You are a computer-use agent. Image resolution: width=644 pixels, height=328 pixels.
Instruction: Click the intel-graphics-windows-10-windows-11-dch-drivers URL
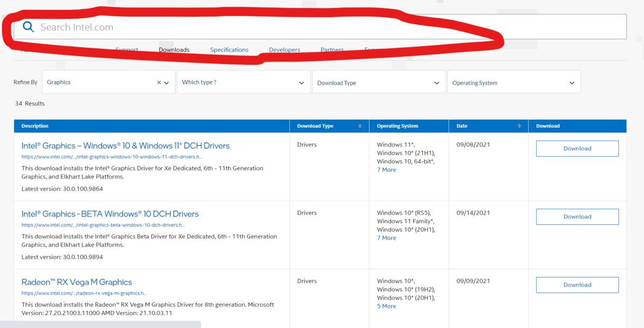(112, 157)
